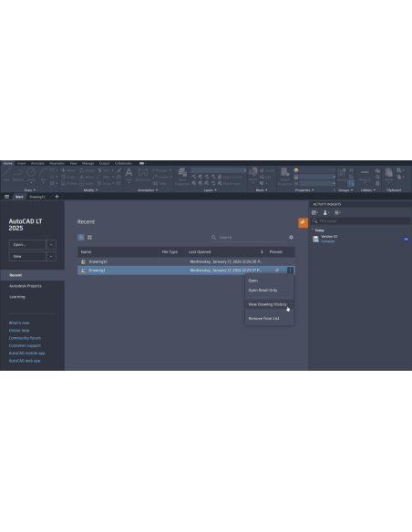
Task: Select the Dimension tool
Action: click(x=143, y=174)
